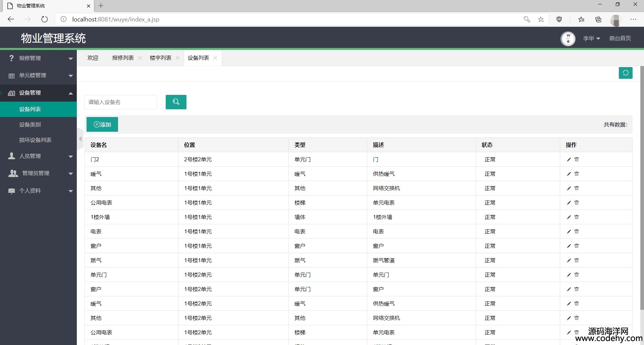
Task: Click the page vertical scrollbar
Action: [x=642, y=188]
